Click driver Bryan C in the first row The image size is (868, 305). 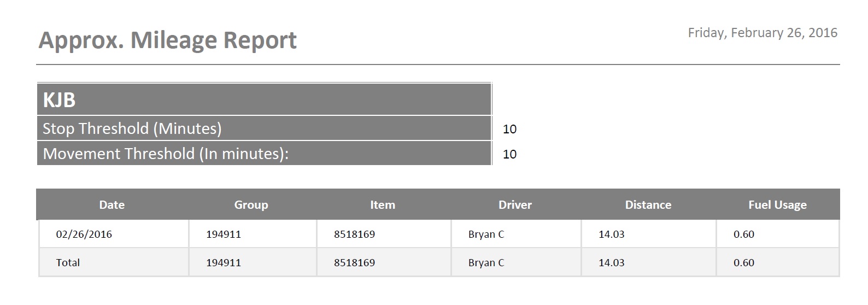pyautogui.click(x=486, y=234)
